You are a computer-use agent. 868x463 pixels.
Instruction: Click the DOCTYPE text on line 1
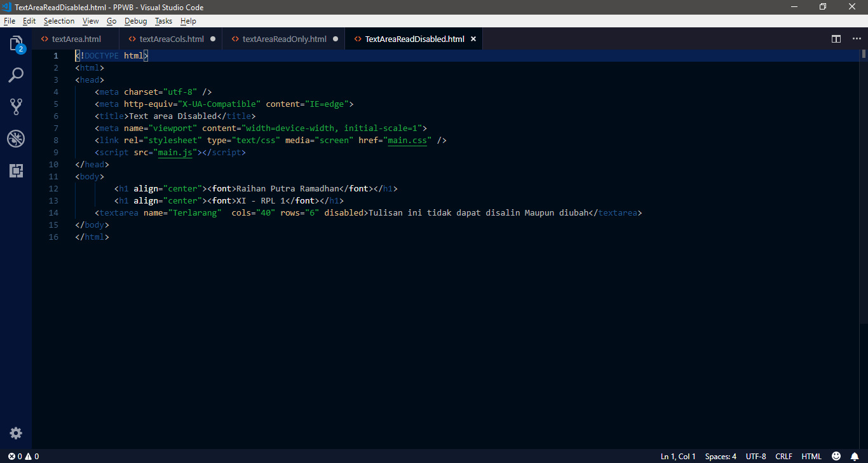click(x=102, y=55)
